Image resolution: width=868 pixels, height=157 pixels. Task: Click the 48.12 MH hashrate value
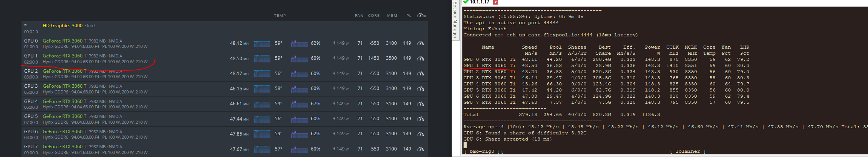[x=239, y=43]
